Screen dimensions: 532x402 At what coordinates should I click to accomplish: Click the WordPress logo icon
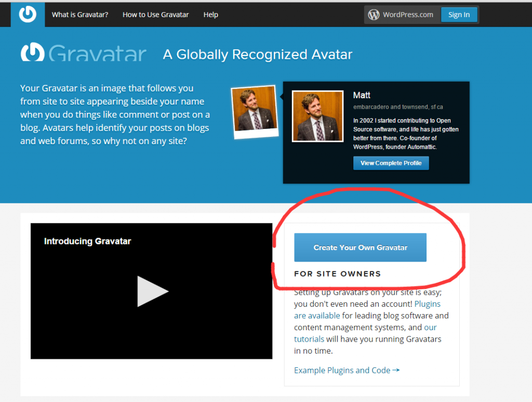pos(374,15)
